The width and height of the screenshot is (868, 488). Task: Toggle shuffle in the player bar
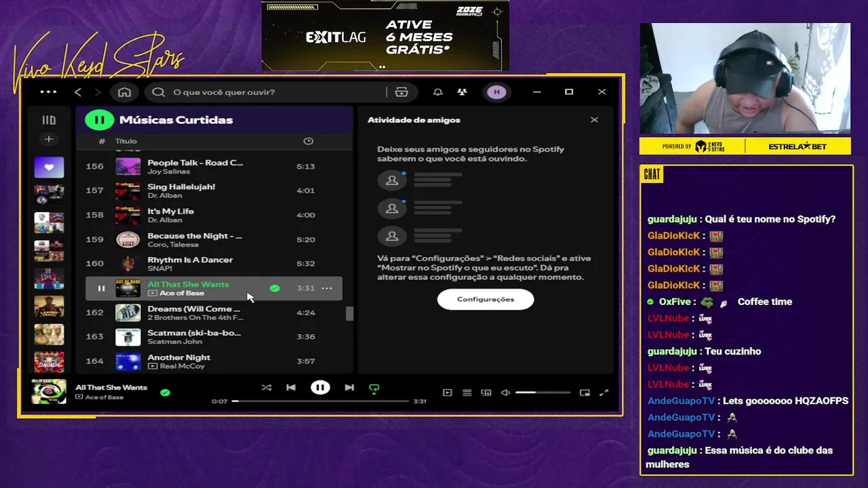pyautogui.click(x=267, y=388)
